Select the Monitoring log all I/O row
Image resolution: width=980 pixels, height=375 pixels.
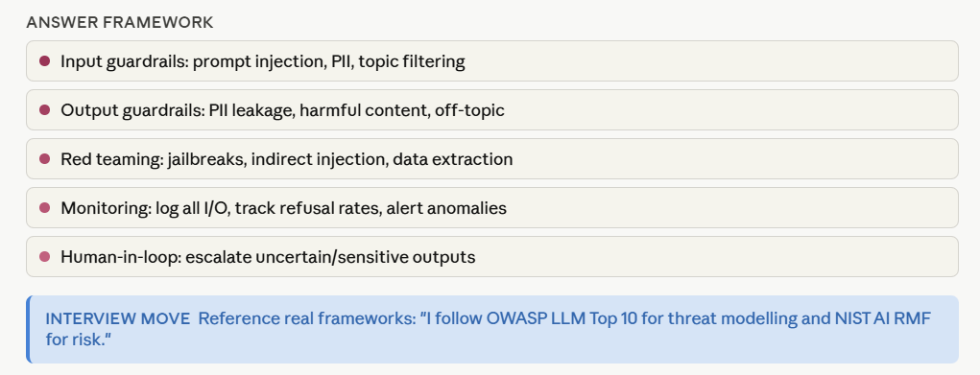pyautogui.click(x=491, y=207)
